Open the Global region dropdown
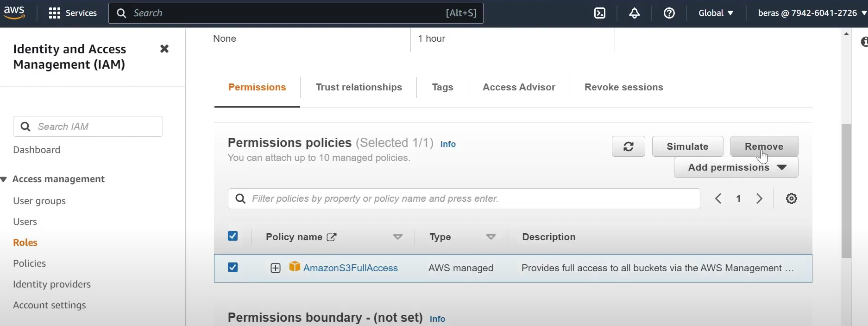 716,13
